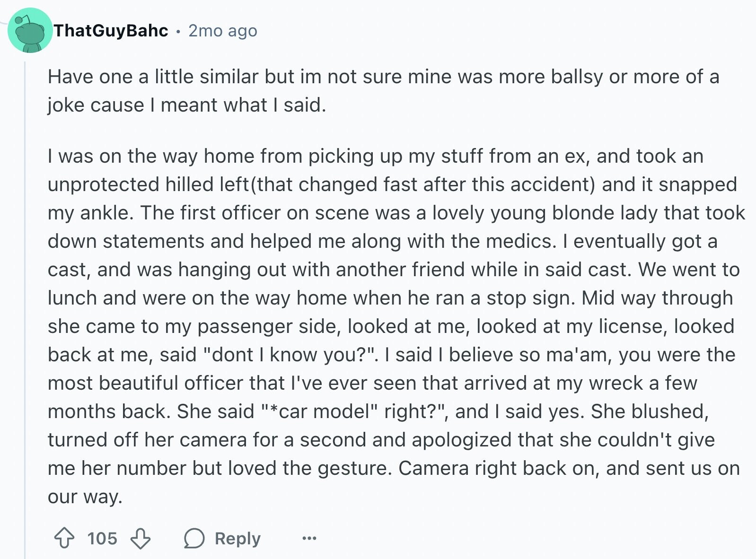Screen dimensions: 756x559
Task: Downvote the comment with 105 points
Action: pyautogui.click(x=140, y=538)
